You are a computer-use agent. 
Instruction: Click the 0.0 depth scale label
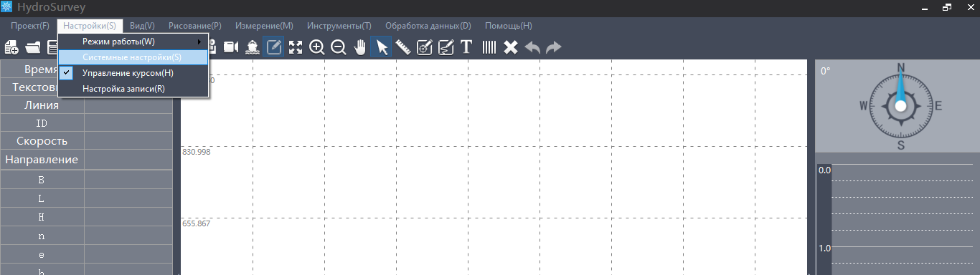[x=824, y=170]
